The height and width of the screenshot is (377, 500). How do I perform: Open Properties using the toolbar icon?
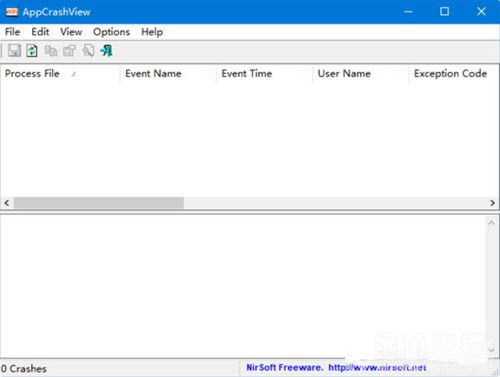pos(69,51)
